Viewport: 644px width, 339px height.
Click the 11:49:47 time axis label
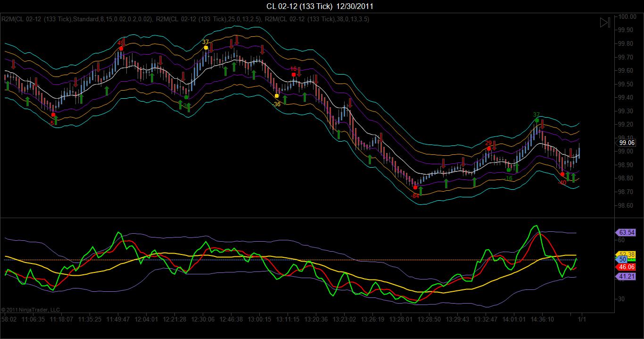click(117, 319)
